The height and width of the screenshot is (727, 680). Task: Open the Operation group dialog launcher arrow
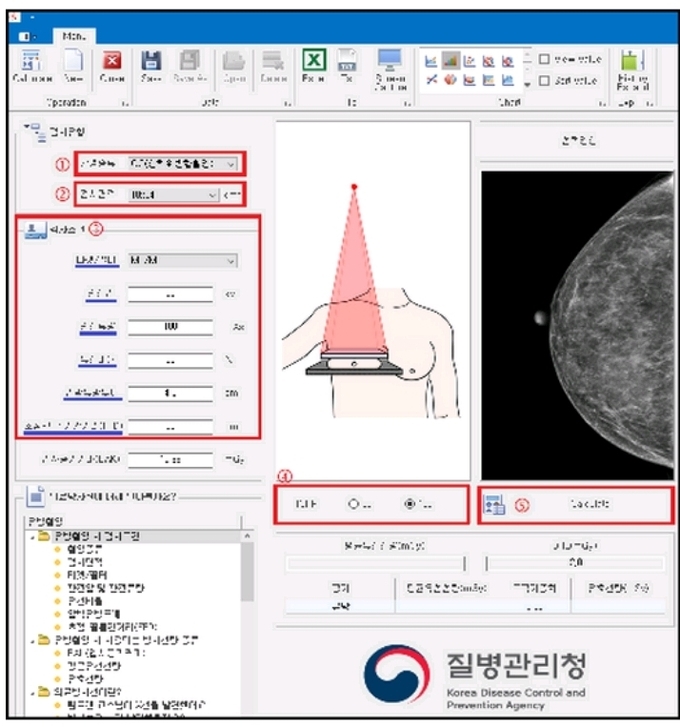point(125,103)
